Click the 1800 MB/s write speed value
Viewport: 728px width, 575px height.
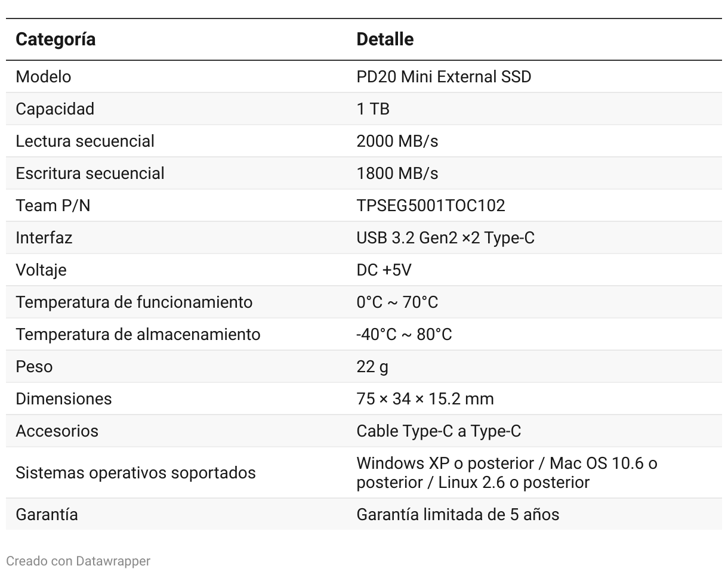397,174
